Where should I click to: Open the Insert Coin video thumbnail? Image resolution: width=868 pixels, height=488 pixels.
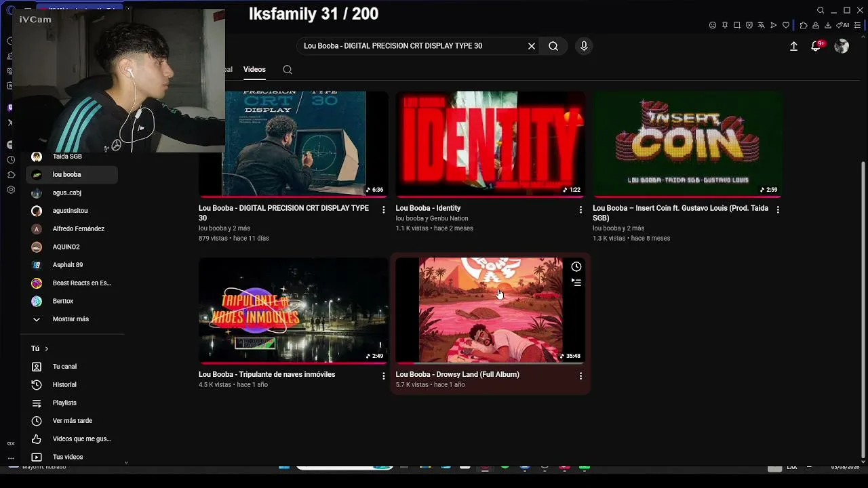coord(688,144)
